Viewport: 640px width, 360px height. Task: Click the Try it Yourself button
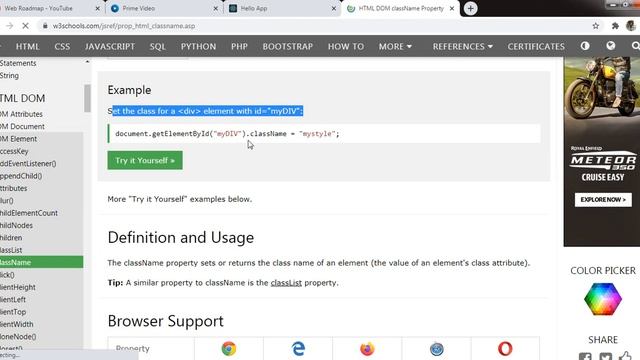pos(145,160)
